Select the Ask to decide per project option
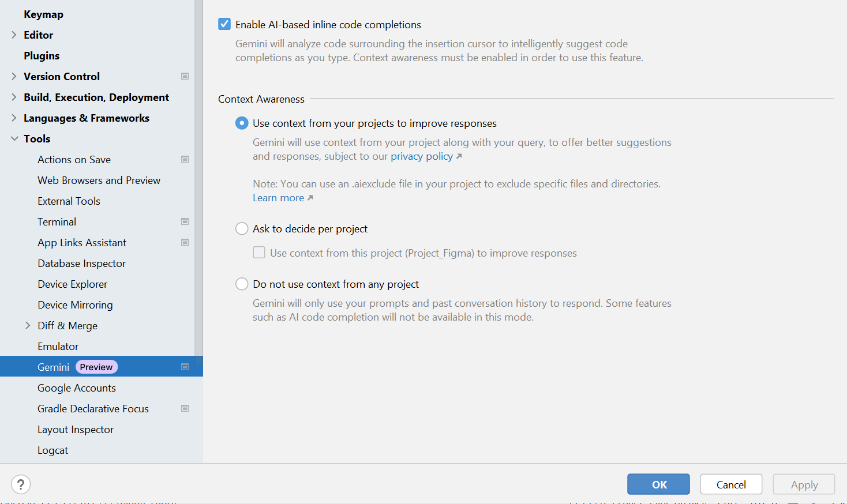847x504 pixels. tap(242, 228)
